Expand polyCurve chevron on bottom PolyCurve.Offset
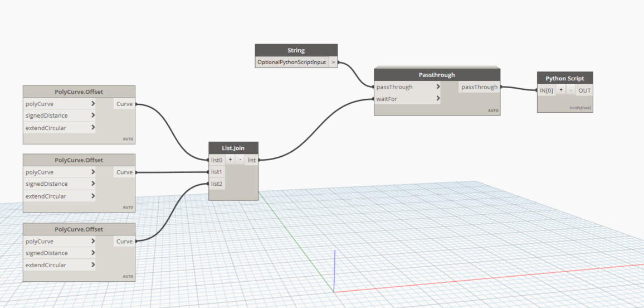This screenshot has width=644, height=308. click(93, 241)
